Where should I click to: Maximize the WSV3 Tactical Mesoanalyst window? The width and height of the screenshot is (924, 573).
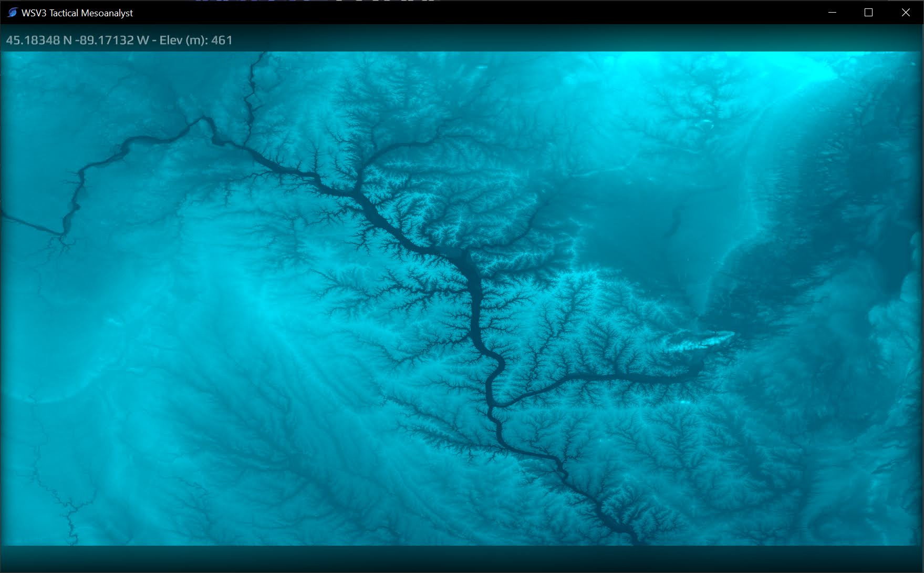tap(868, 12)
